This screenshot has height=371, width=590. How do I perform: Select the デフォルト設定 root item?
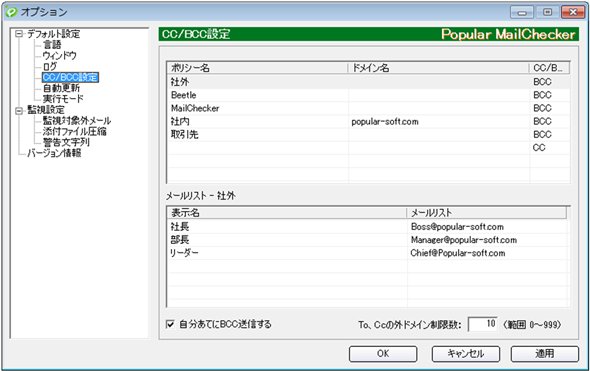coord(53,34)
